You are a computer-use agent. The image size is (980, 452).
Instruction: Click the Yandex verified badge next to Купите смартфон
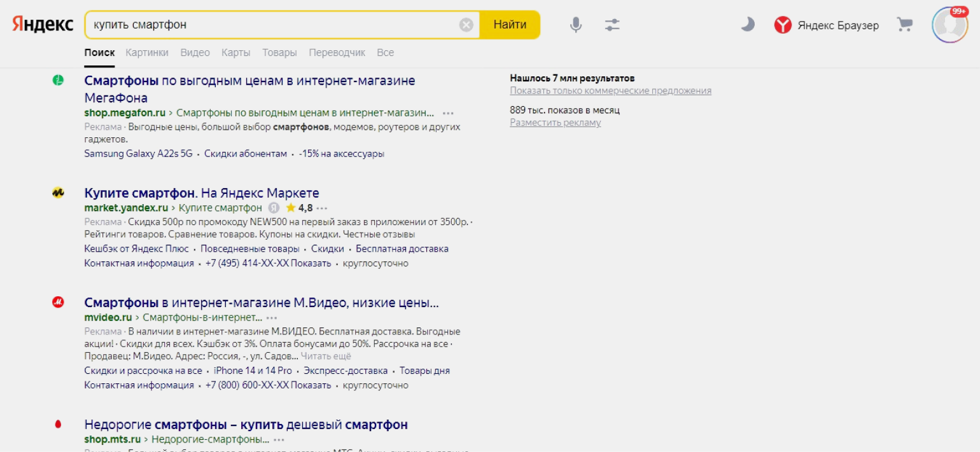point(274,208)
